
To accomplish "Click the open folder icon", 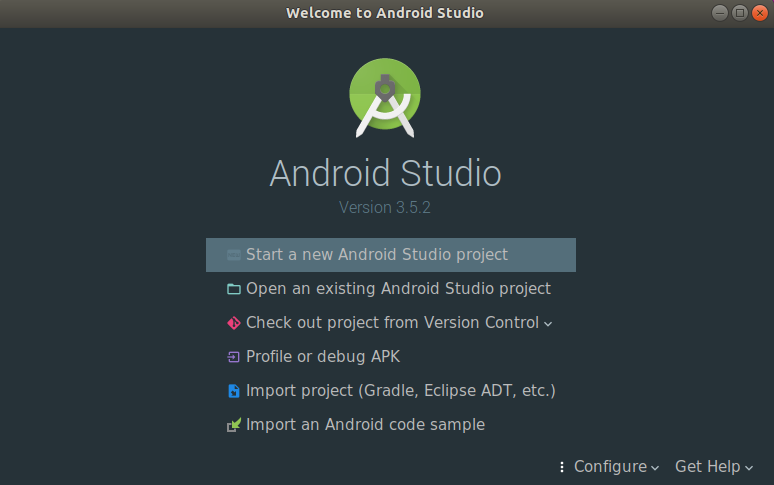I will [233, 289].
